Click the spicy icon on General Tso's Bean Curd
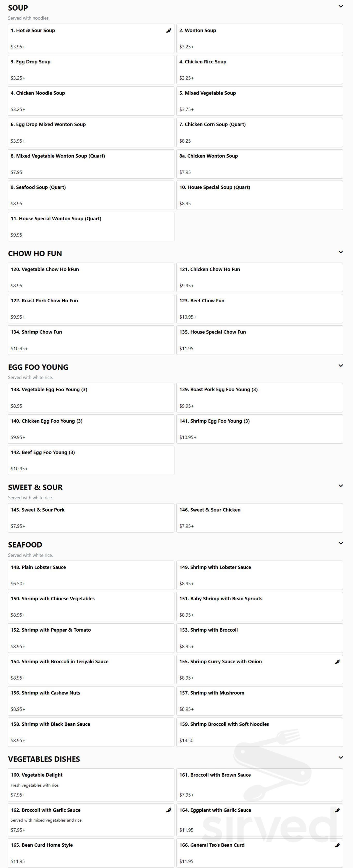The image size is (353, 868). [x=337, y=845]
